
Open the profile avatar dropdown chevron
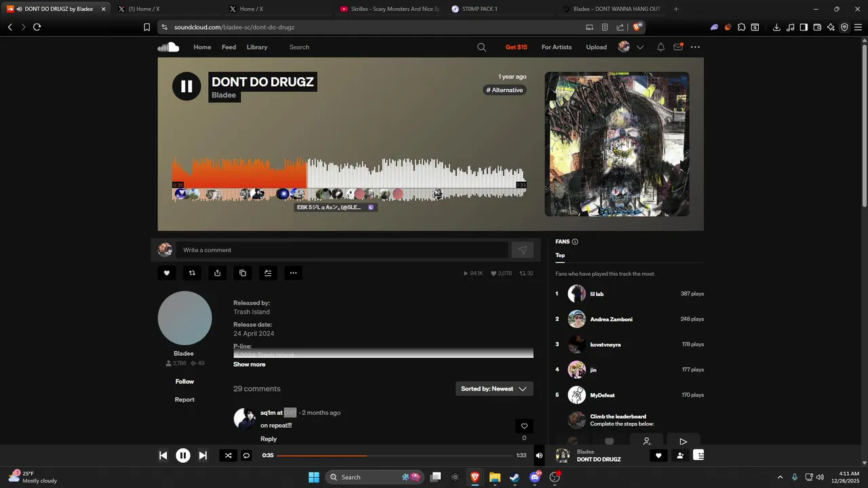click(639, 47)
